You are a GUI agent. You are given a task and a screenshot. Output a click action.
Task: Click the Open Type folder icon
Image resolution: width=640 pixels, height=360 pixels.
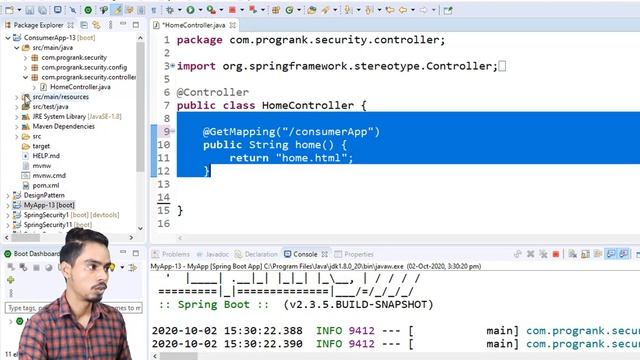coord(312,10)
